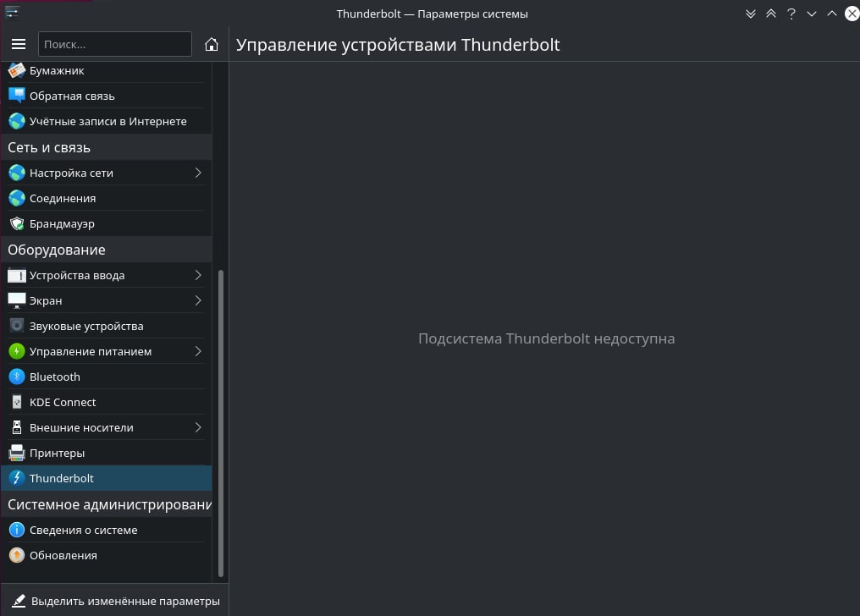Screen dimensions: 860x616
Task: Click the highlighter icon in bottom bar
Action: point(19,602)
